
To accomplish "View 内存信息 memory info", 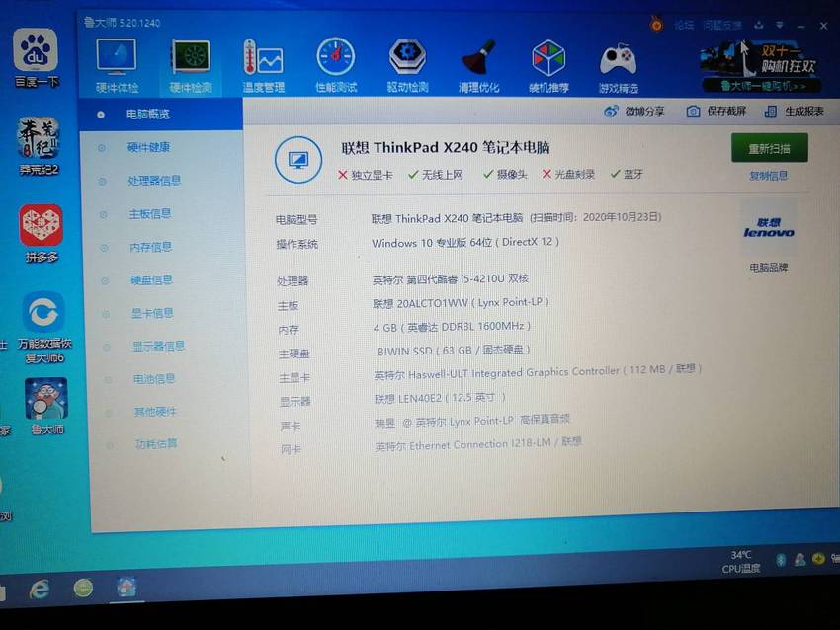I will point(150,247).
